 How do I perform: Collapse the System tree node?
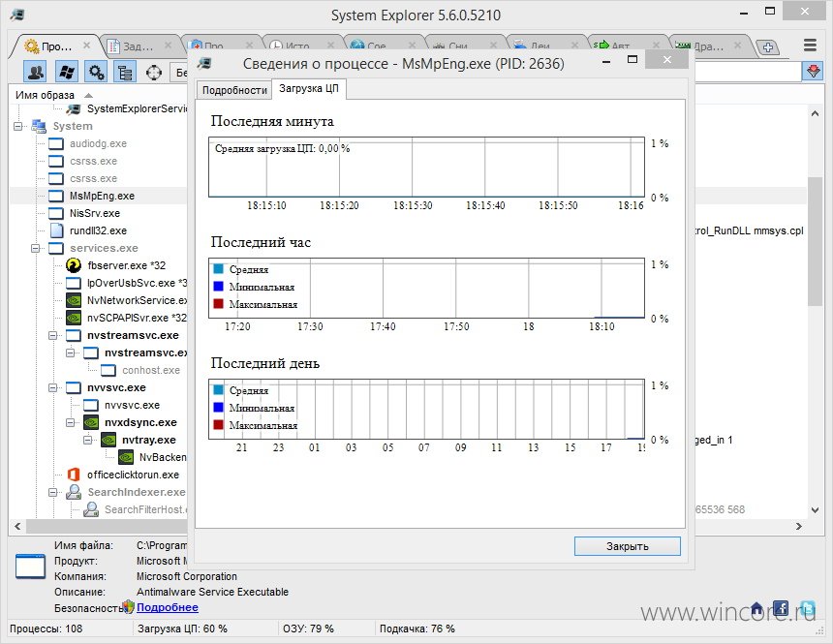coord(18,127)
